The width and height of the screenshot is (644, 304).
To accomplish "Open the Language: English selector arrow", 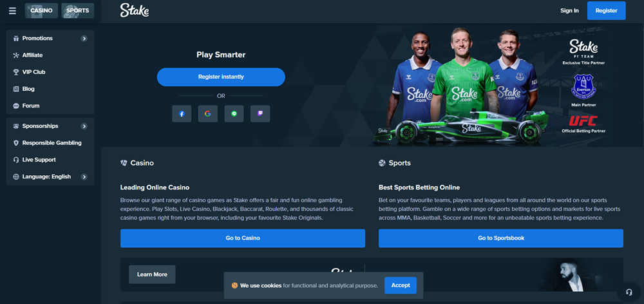I will click(x=84, y=177).
